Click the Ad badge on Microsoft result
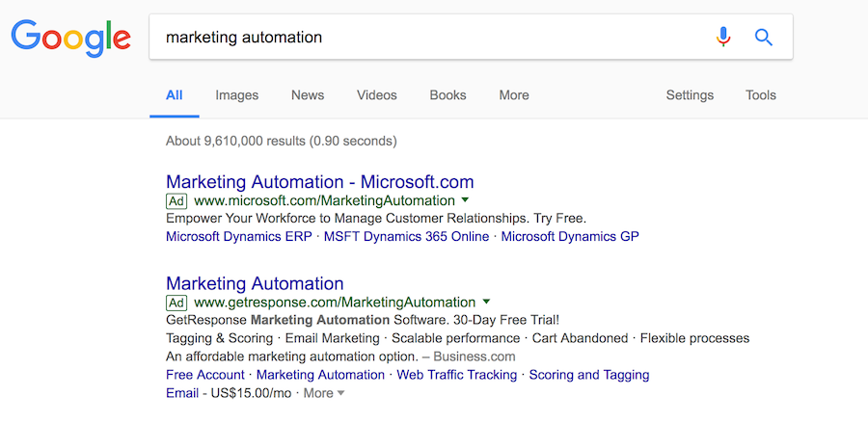This screenshot has width=868, height=422. click(x=176, y=200)
